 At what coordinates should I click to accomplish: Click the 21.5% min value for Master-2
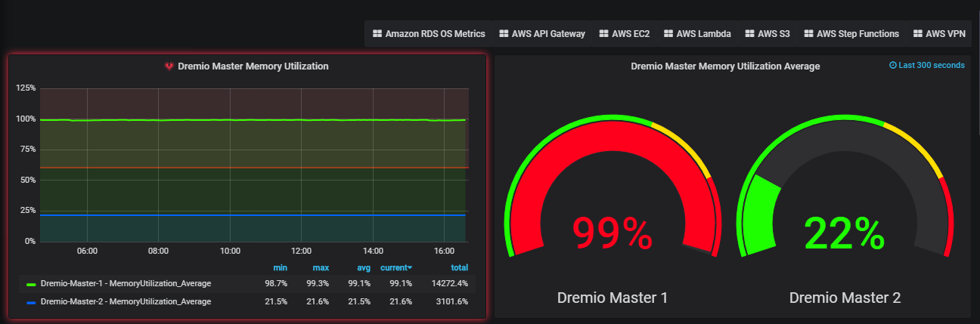[276, 301]
